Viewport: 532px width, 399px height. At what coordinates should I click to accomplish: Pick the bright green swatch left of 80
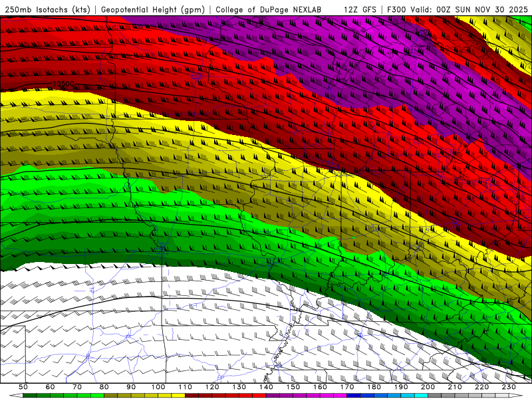pyautogui.click(x=97, y=396)
